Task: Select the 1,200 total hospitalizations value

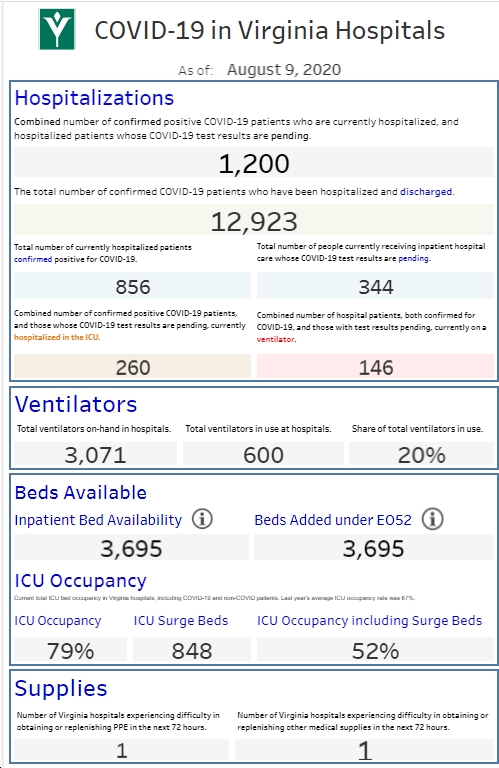Action: coord(254,163)
